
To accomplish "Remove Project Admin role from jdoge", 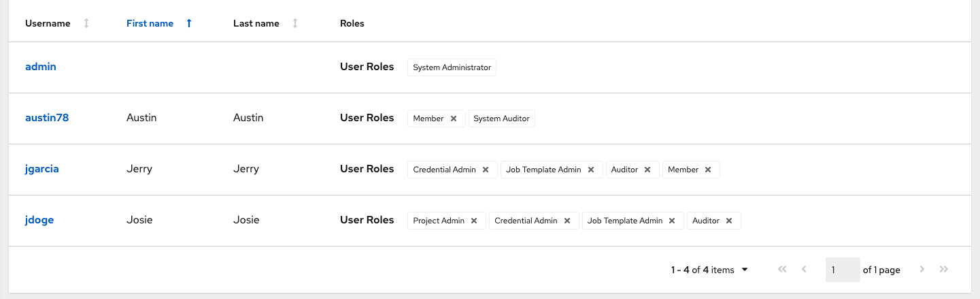I will (x=474, y=221).
